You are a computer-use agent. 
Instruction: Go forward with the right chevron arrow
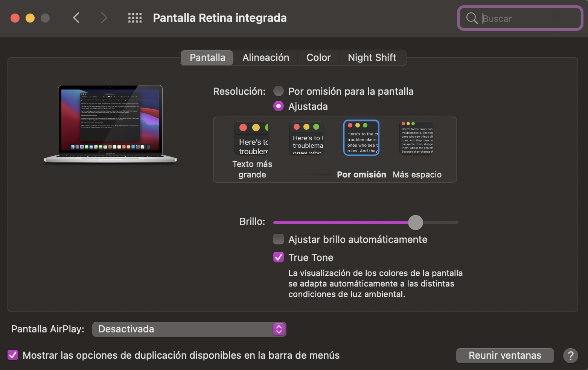[104, 18]
